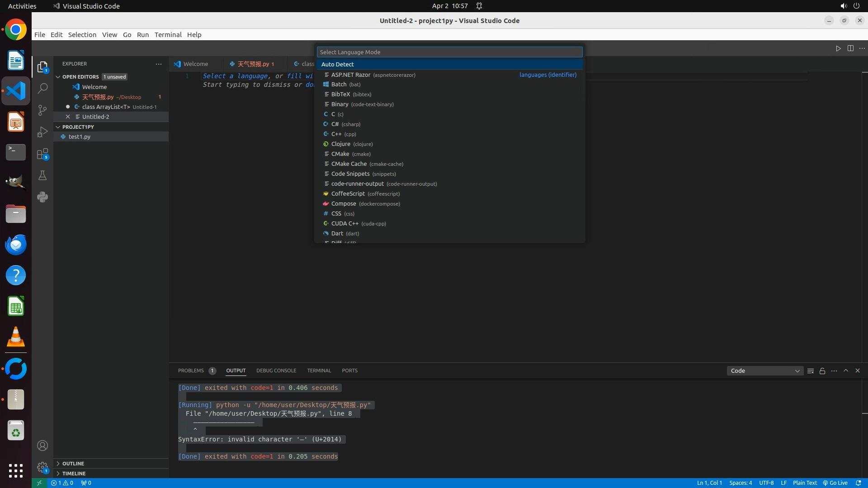Open test1.py in the explorer
This screenshot has width=868, height=488.
pyautogui.click(x=80, y=136)
